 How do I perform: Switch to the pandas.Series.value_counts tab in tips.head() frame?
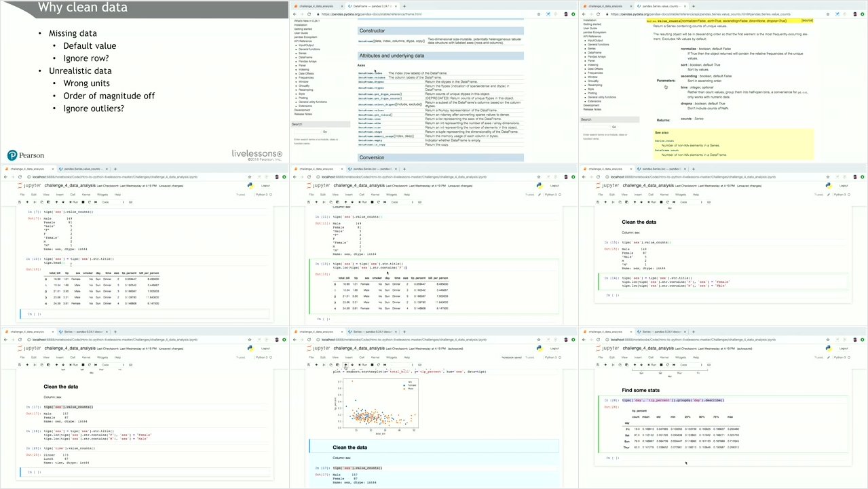pyautogui.click(x=83, y=169)
